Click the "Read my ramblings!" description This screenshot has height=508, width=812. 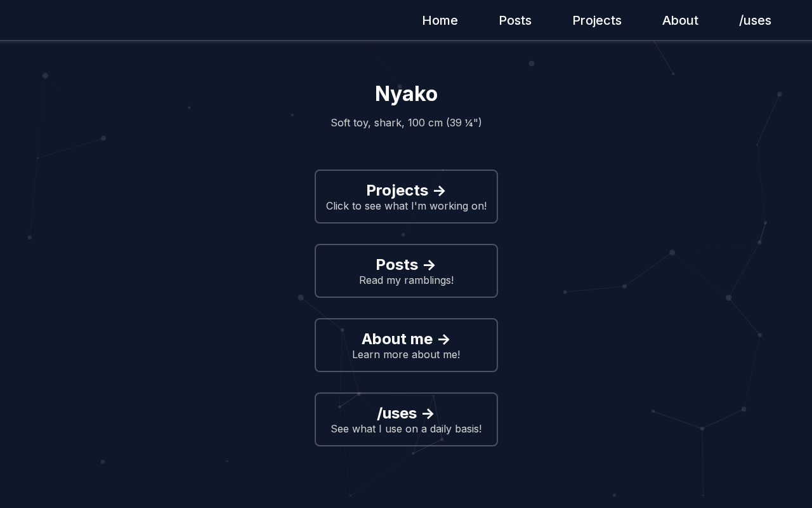pyautogui.click(x=406, y=281)
